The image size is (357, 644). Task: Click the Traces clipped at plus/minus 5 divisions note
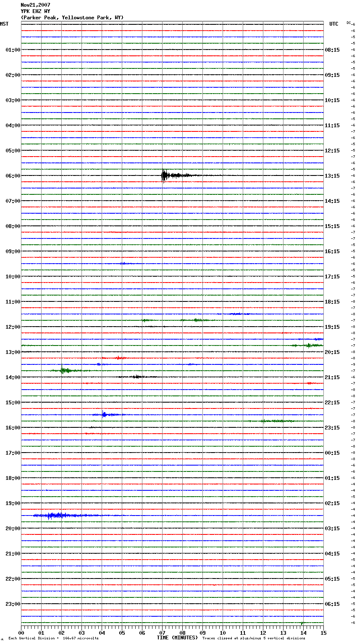(254, 638)
